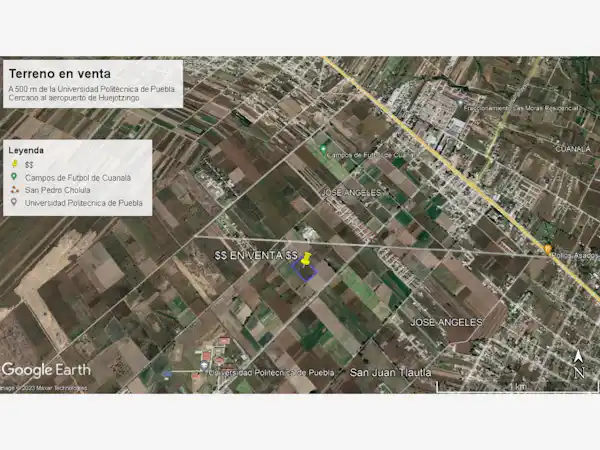
Task: Click the yellow pin icon in the legend
Action: (13, 163)
